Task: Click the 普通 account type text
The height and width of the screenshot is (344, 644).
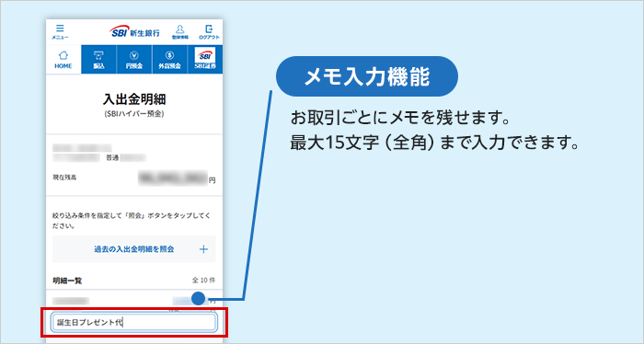Action: pyautogui.click(x=112, y=157)
